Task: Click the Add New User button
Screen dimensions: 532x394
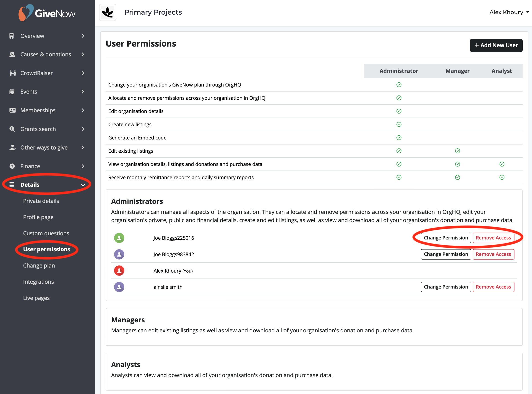Action: coord(496,45)
